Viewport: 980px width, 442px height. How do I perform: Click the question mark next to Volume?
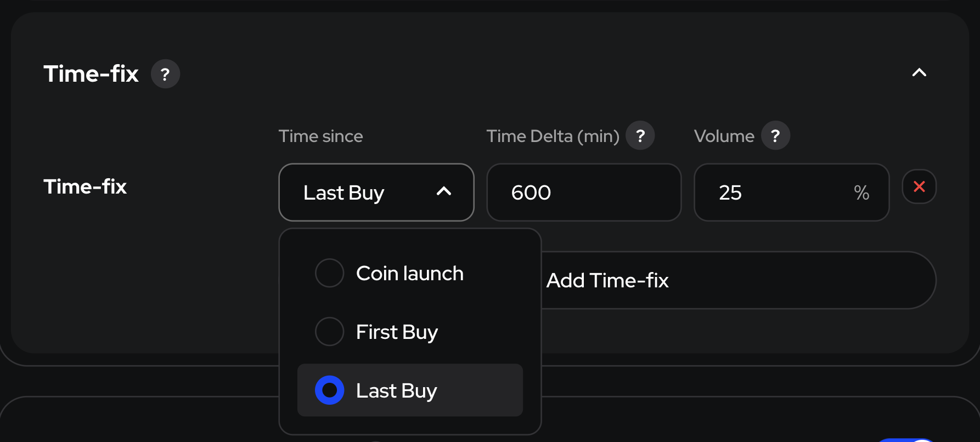point(775,135)
